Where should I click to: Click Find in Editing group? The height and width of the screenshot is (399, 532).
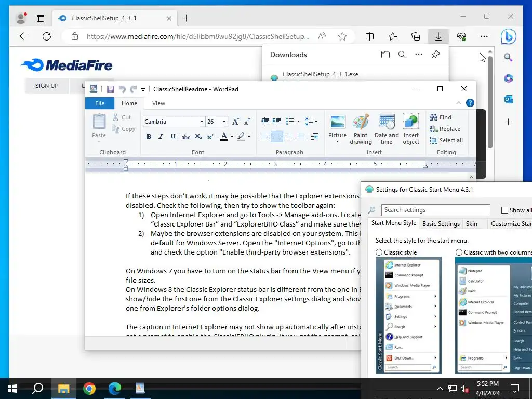tap(441, 117)
